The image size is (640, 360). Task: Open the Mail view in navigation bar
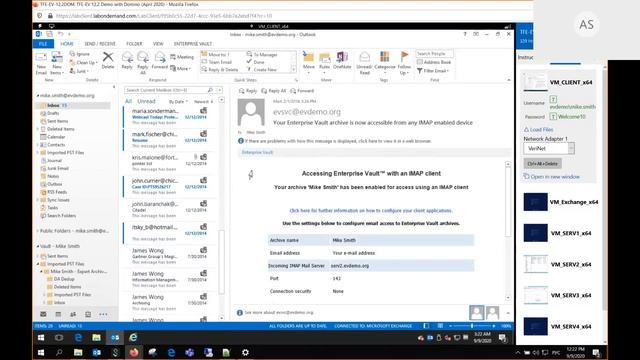click(43, 314)
